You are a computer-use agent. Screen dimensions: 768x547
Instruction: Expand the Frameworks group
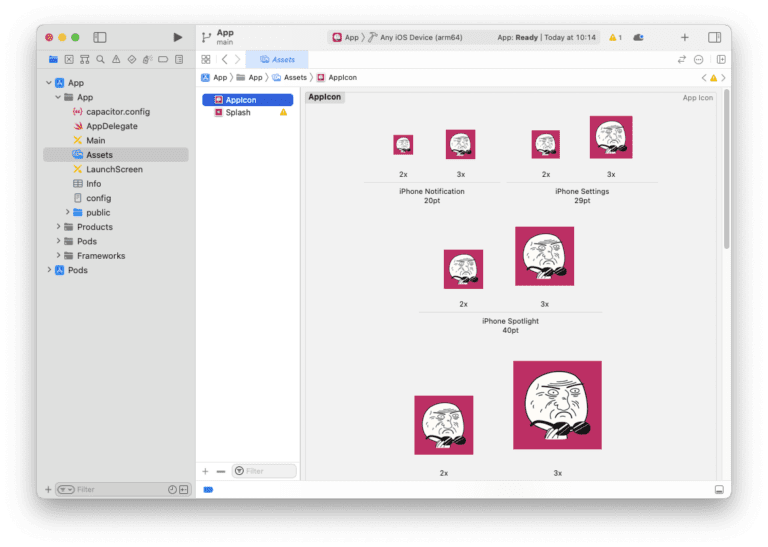56,256
